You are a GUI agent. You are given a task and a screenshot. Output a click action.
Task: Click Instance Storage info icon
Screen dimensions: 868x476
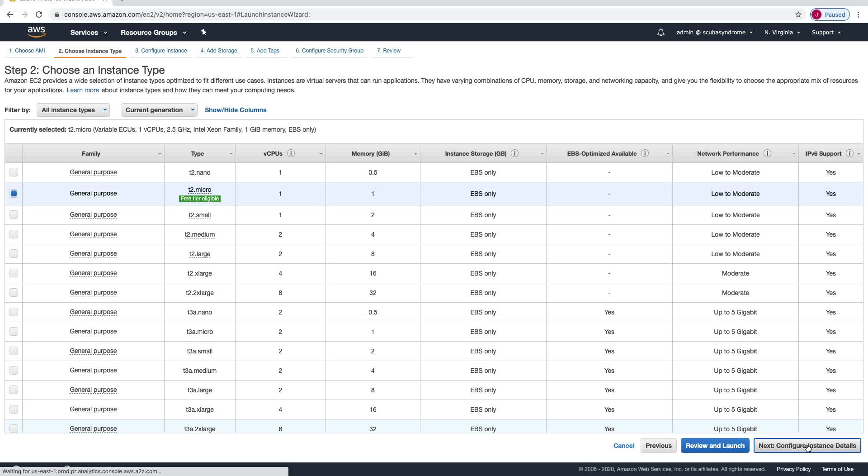(514, 153)
